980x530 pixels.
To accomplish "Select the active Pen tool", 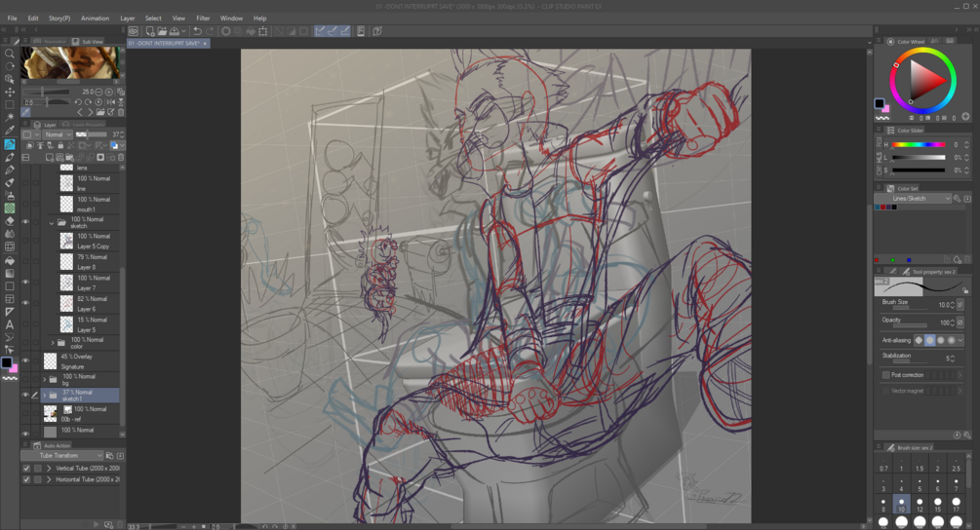I will point(10,143).
